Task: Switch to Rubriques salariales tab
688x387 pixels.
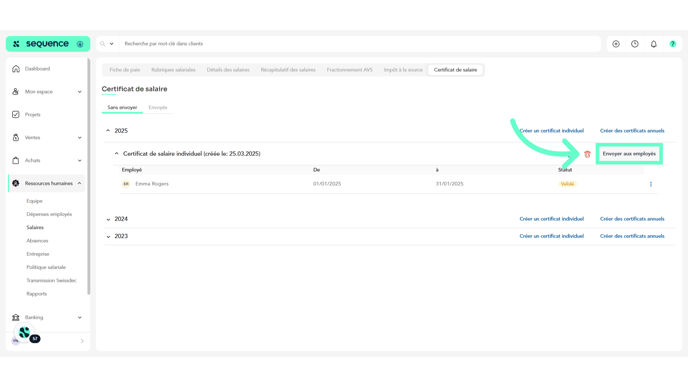Action: pyautogui.click(x=173, y=70)
